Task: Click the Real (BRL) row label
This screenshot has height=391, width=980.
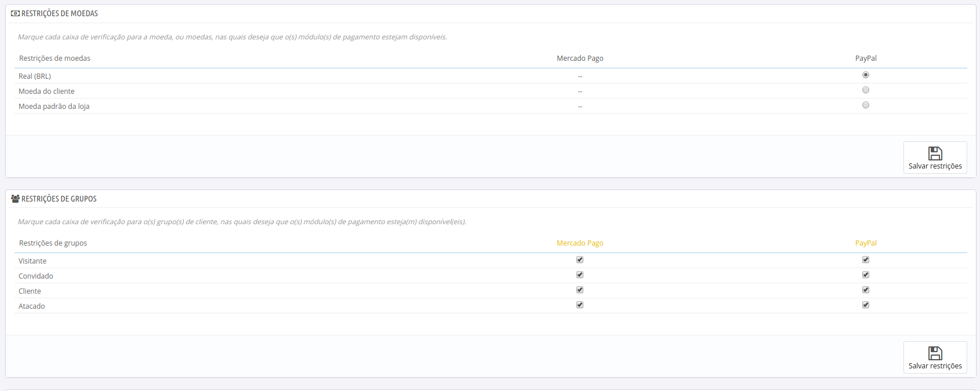Action: (35, 76)
